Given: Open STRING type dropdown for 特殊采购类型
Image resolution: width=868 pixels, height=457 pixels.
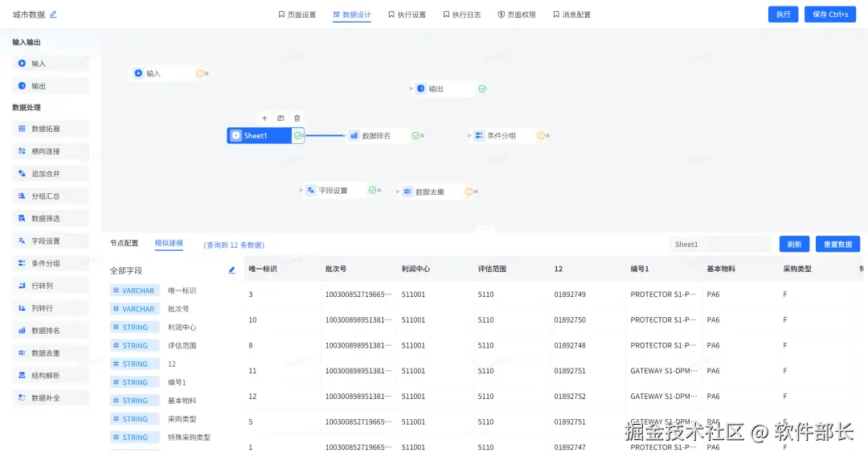Looking at the screenshot, I should (134, 437).
